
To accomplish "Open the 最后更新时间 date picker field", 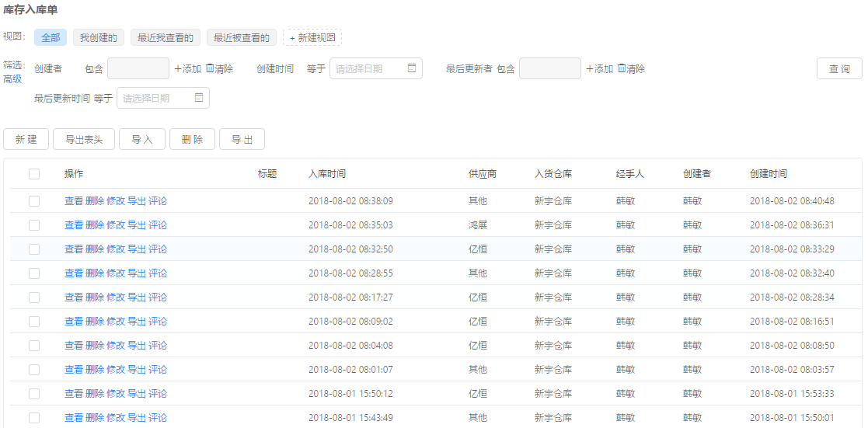I will click(x=156, y=98).
